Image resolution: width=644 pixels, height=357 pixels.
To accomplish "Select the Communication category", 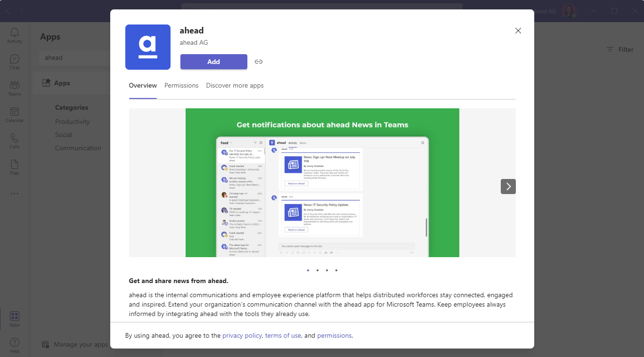I will click(x=78, y=148).
